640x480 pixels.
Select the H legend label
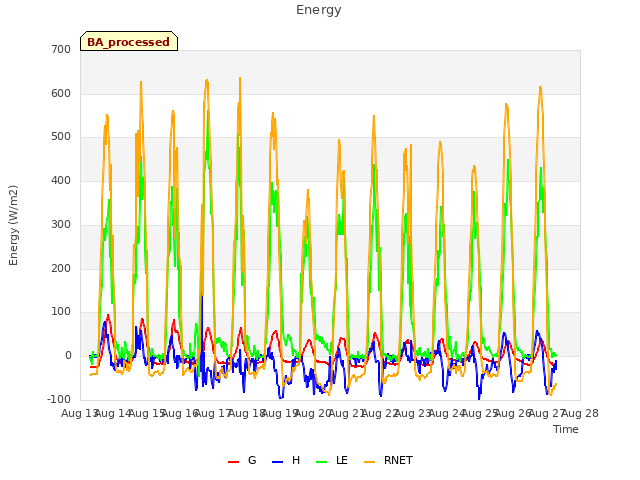tap(296, 460)
